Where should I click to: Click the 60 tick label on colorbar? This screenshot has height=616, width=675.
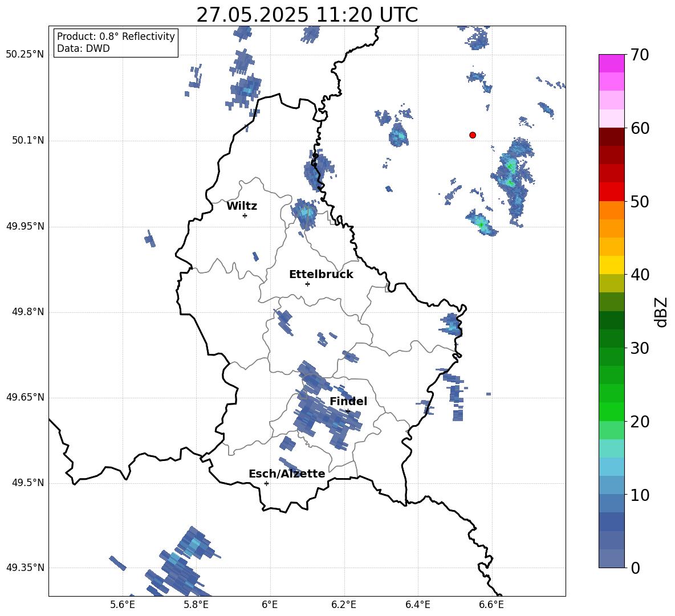coord(640,128)
